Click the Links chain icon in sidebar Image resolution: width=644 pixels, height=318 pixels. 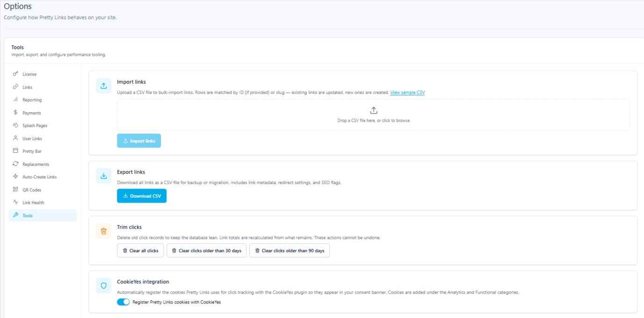15,87
